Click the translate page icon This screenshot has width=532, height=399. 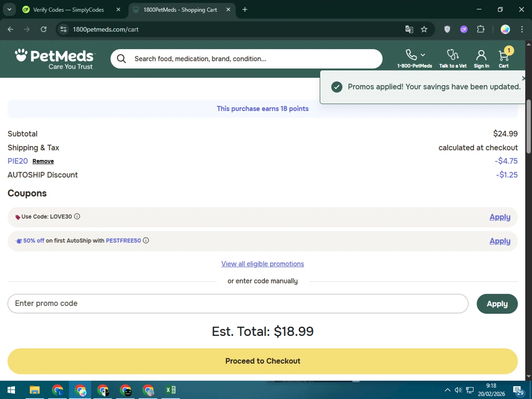409,29
